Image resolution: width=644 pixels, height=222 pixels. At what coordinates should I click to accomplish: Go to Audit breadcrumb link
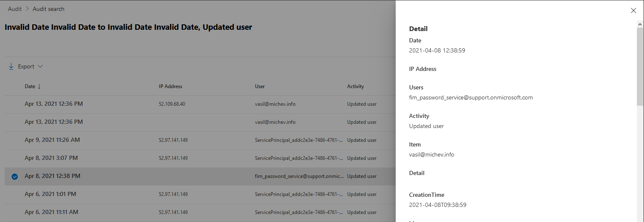pyautogui.click(x=15, y=9)
